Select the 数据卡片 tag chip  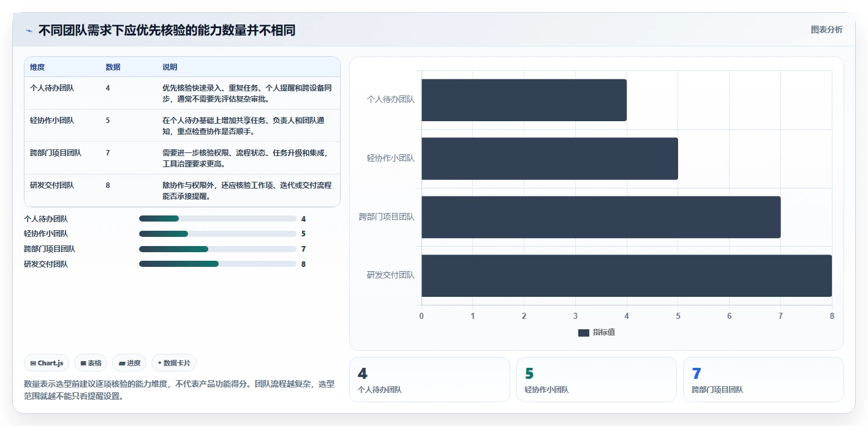coord(174,363)
